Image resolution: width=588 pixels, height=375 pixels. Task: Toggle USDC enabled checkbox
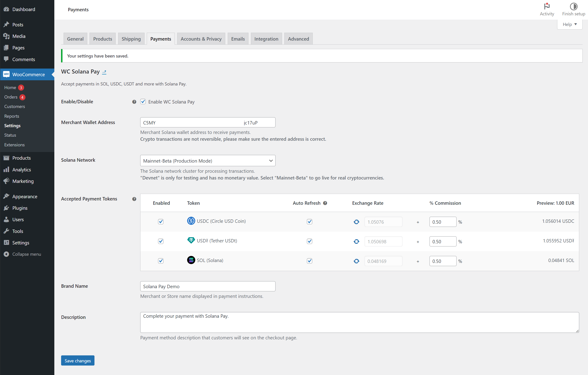(161, 222)
